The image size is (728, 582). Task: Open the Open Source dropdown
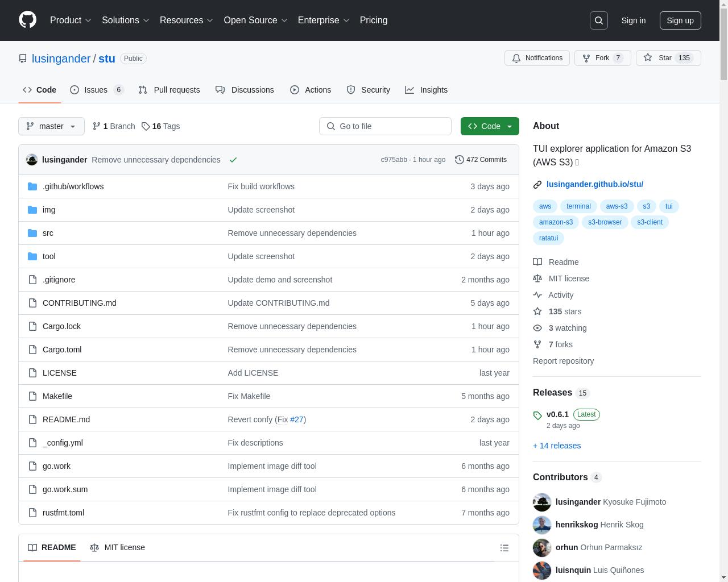pyautogui.click(x=255, y=20)
